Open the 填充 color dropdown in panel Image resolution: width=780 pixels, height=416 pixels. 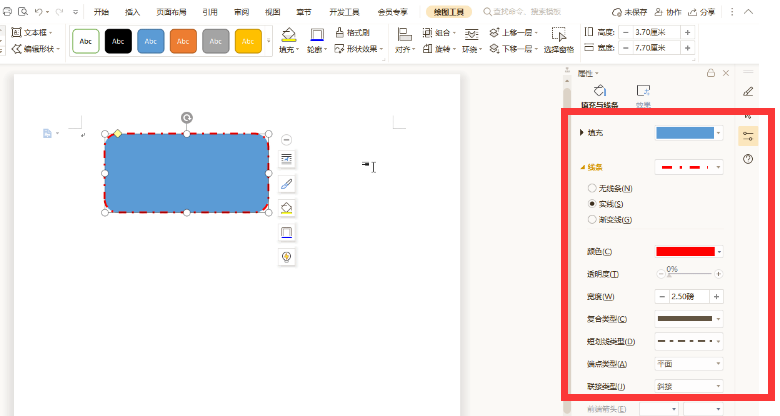click(689, 132)
